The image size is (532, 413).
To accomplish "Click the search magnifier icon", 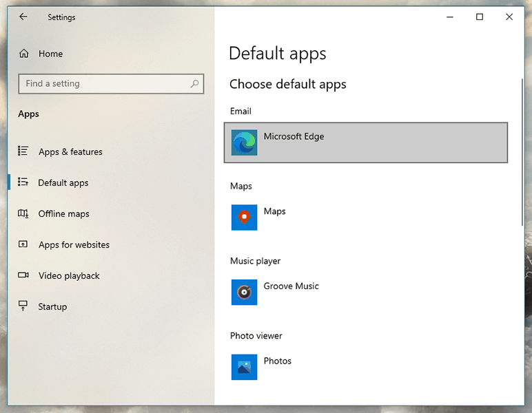I will coord(194,84).
